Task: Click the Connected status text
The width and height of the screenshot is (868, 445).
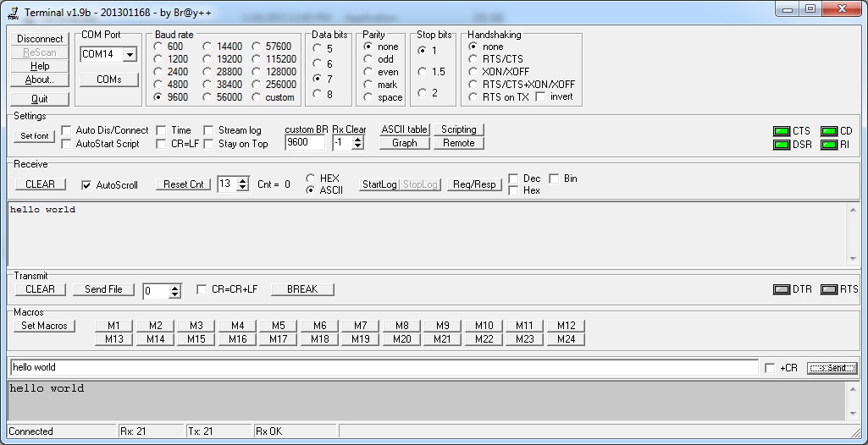Action: 31,431
